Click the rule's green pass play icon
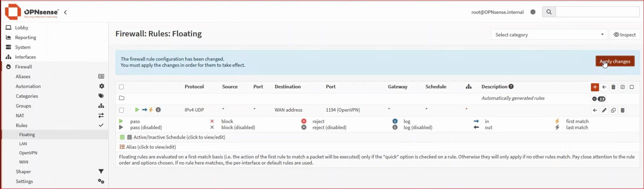644x189 pixels. click(137, 110)
